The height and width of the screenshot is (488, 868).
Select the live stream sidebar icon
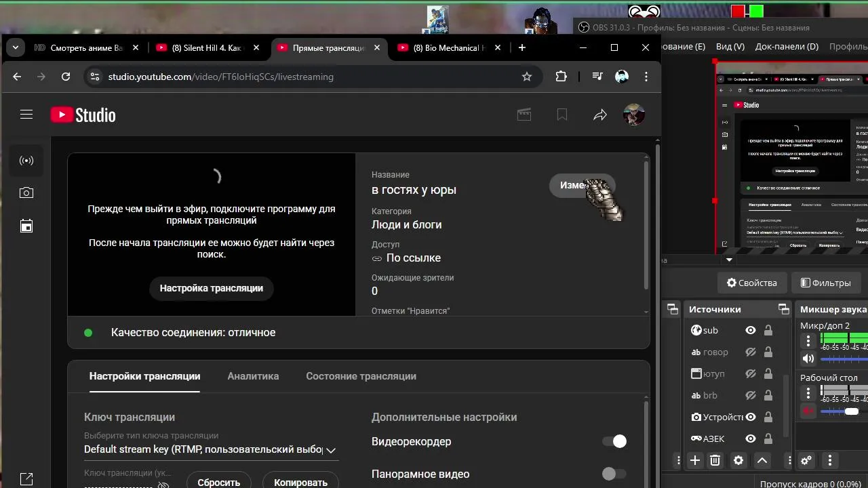tap(26, 161)
